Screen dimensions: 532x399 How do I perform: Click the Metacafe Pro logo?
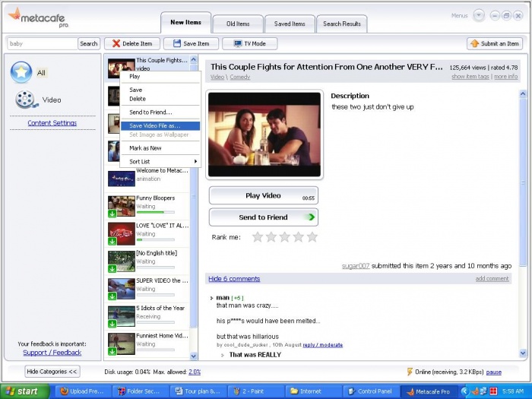38,17
